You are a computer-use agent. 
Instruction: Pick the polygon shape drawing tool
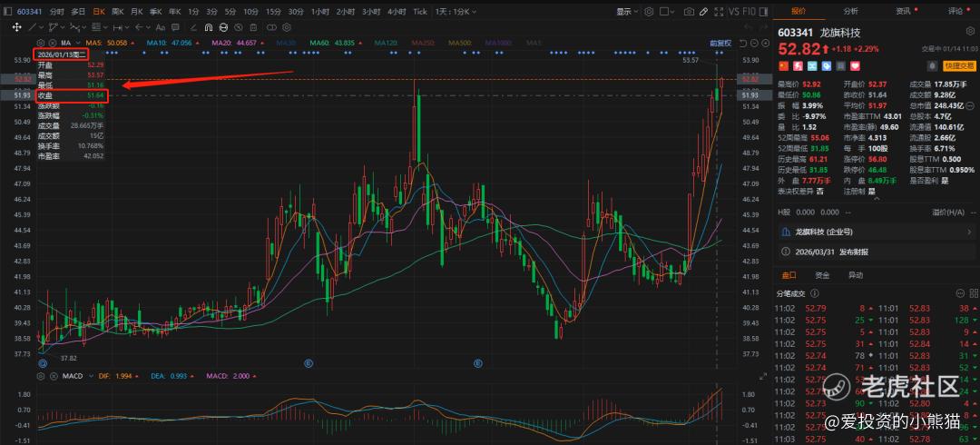tap(53, 27)
